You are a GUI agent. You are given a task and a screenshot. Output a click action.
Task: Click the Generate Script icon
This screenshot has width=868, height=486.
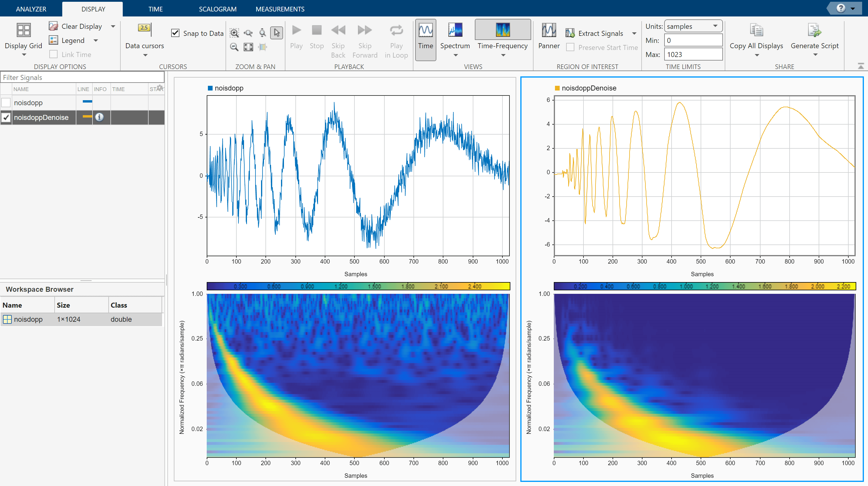point(814,31)
